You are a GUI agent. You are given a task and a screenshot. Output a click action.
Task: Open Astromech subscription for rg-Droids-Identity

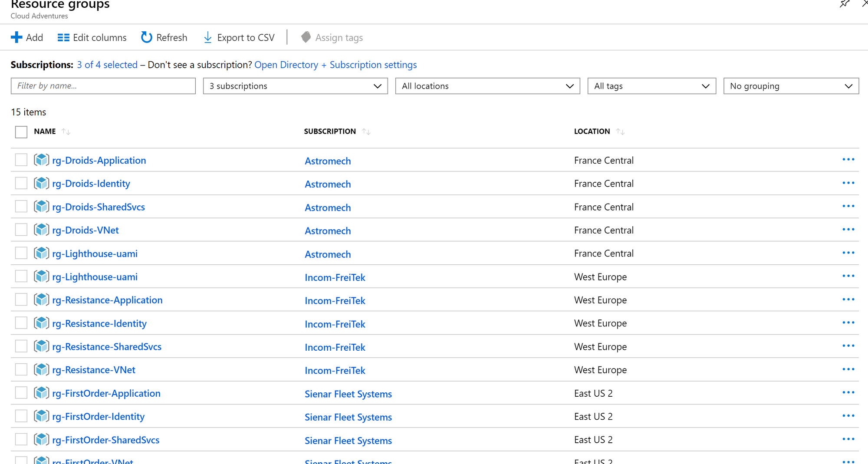[x=328, y=184]
